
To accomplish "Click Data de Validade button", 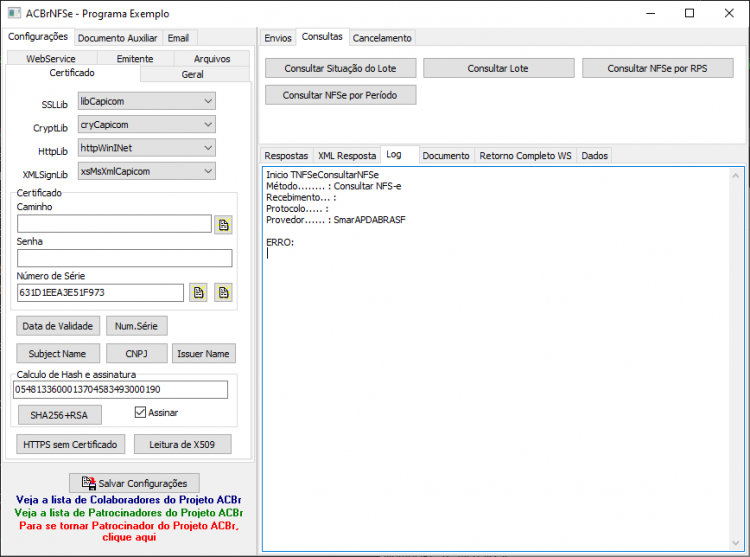I will (x=58, y=326).
